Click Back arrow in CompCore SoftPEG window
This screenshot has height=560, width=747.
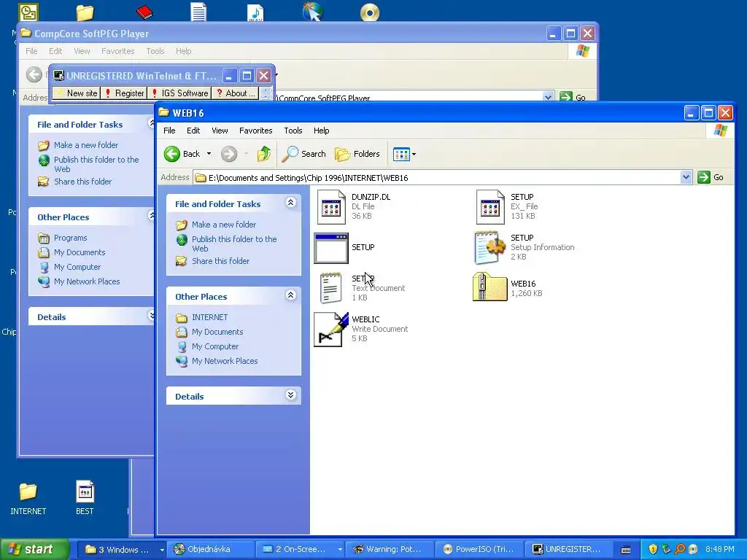pyautogui.click(x=34, y=75)
